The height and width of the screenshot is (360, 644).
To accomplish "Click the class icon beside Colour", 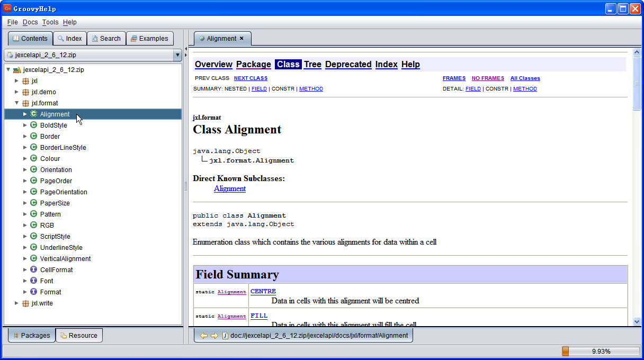I will [33, 159].
